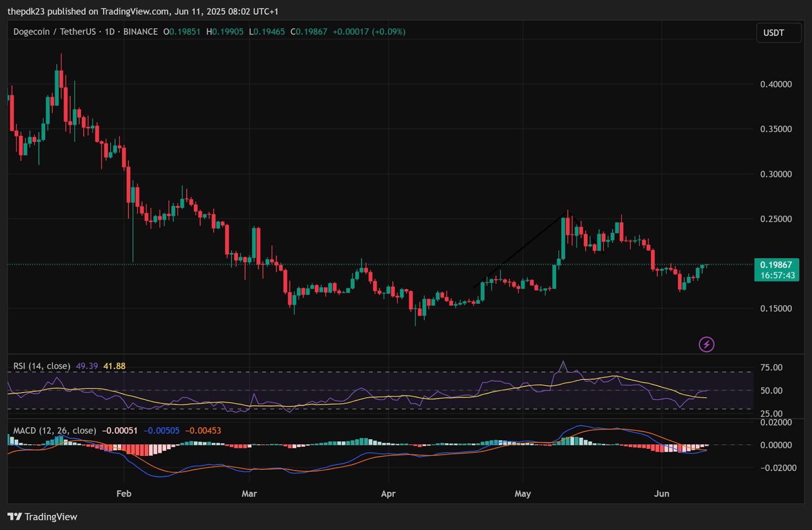Click the Jun label on the time axis
The height and width of the screenshot is (530, 812).
662,493
